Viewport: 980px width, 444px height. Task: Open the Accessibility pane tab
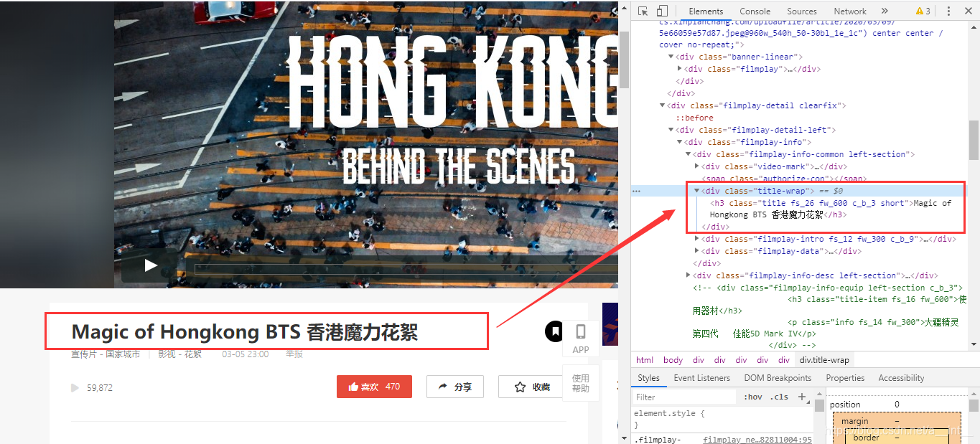pos(901,378)
